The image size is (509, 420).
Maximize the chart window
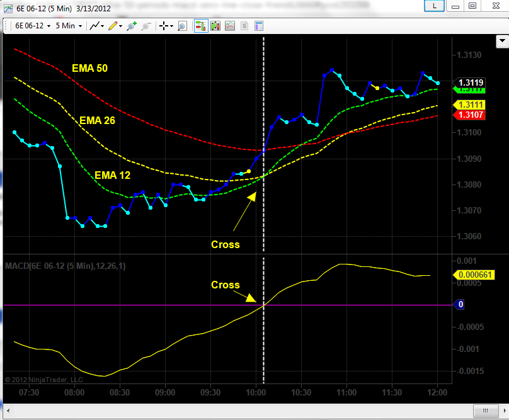pyautogui.click(x=472, y=6)
